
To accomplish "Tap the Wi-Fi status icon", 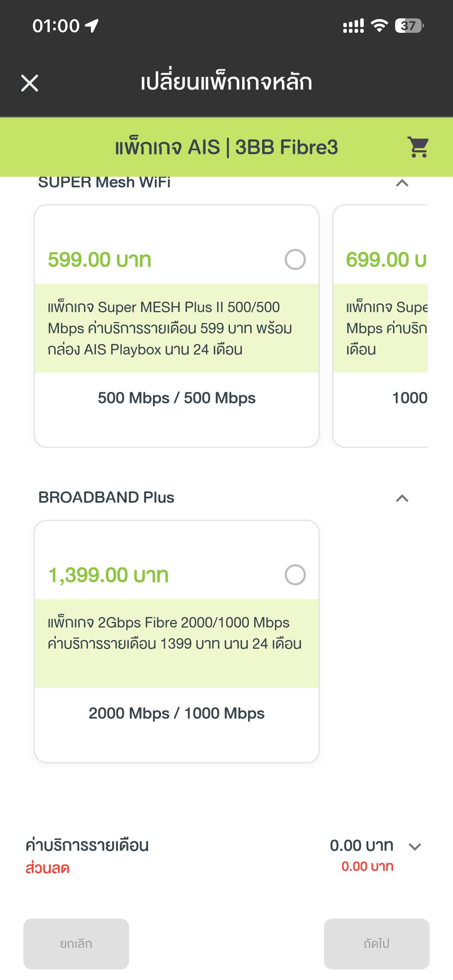I will [x=379, y=26].
